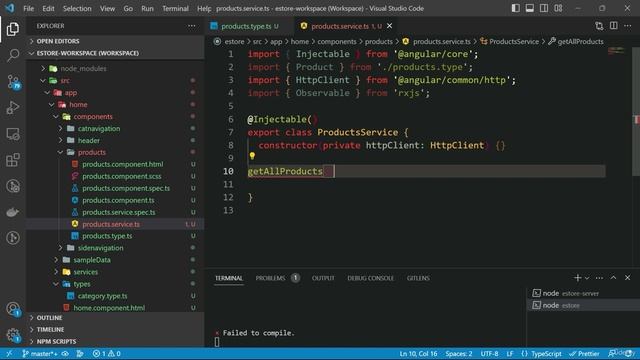The width and height of the screenshot is (640, 360).
Task: Toggle the secondary side bar layout button
Action: click(x=544, y=8)
